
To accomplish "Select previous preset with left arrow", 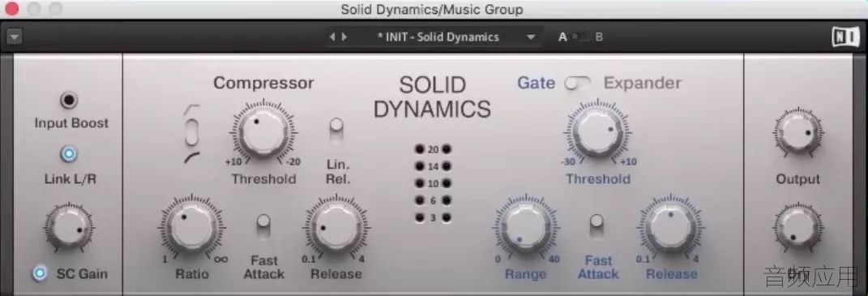I will tap(332, 37).
